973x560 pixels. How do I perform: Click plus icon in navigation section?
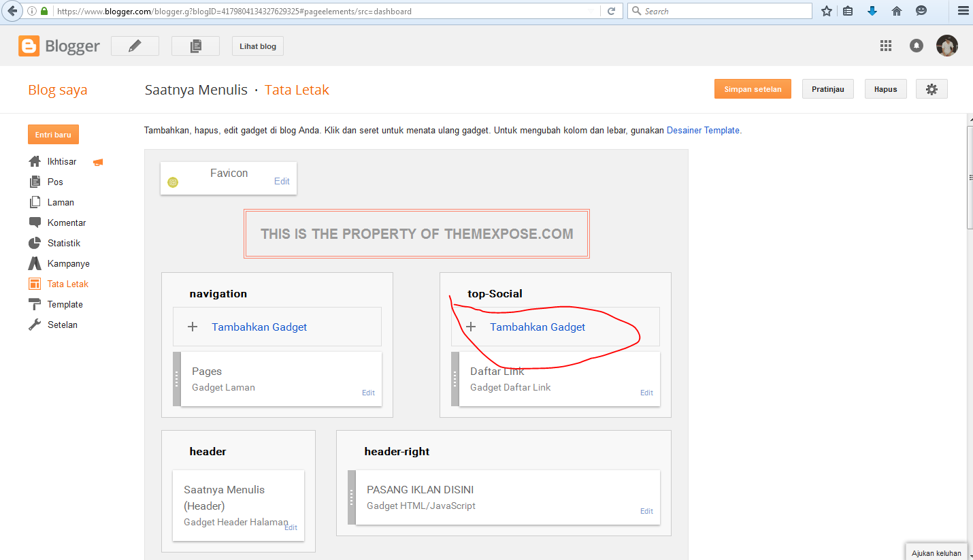coord(193,327)
